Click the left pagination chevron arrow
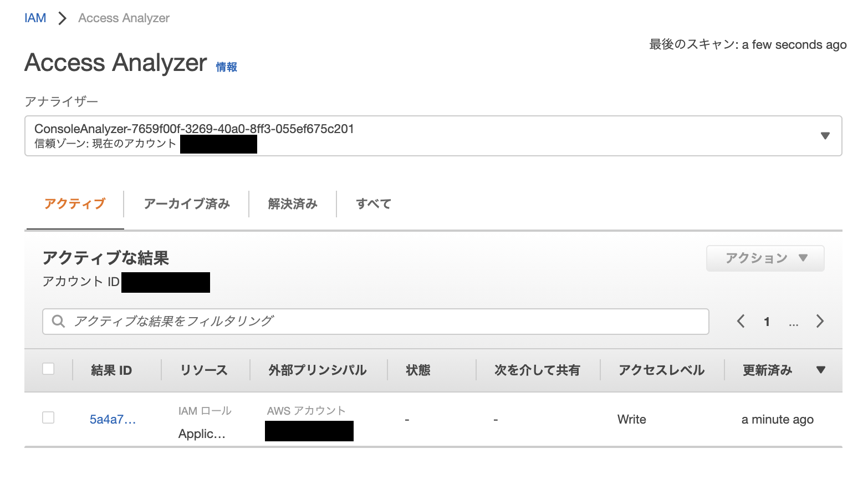This screenshot has width=868, height=489. pos(741,321)
